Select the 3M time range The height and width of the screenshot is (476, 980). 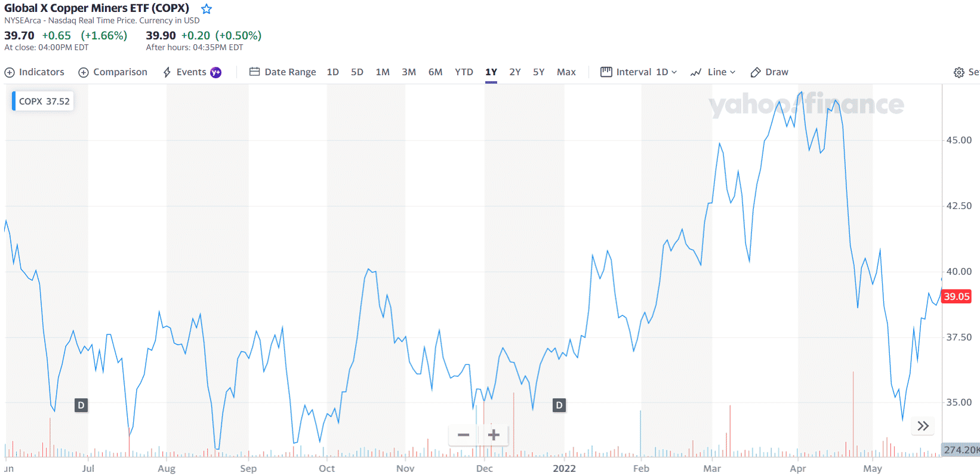click(x=409, y=72)
